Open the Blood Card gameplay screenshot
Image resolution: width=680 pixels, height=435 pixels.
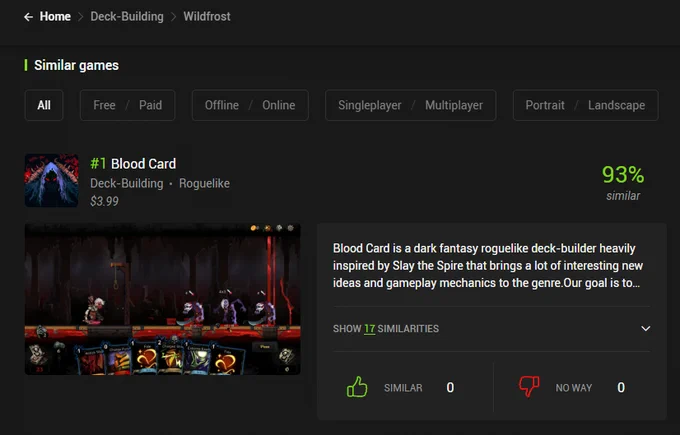point(163,299)
